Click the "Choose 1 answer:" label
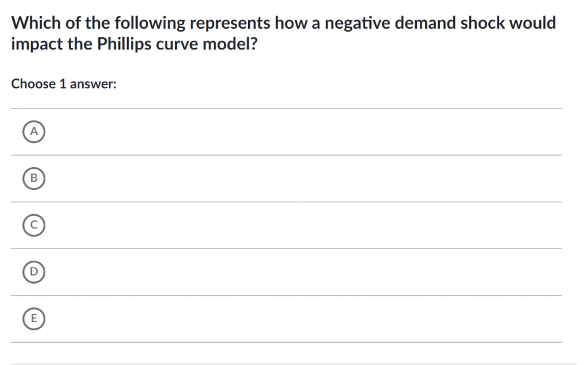This screenshot has width=588, height=365. [64, 84]
